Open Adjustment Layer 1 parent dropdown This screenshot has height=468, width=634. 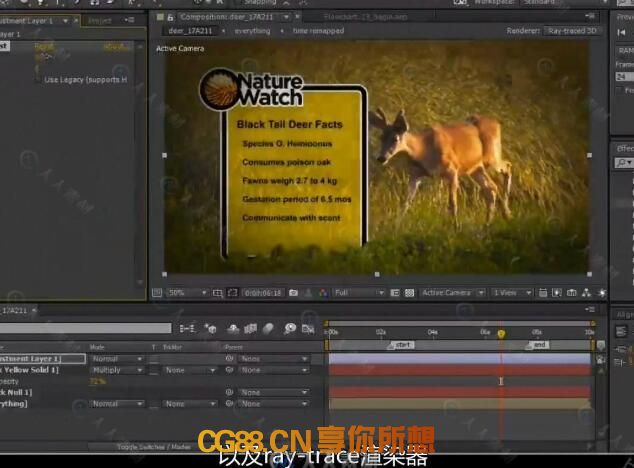tap(273, 359)
